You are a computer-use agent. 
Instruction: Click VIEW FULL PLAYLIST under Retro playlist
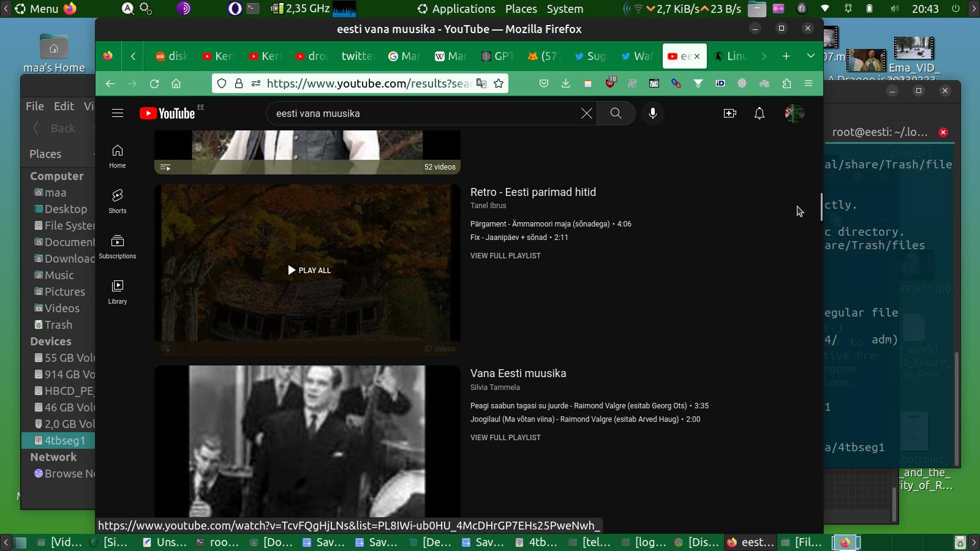[505, 256]
